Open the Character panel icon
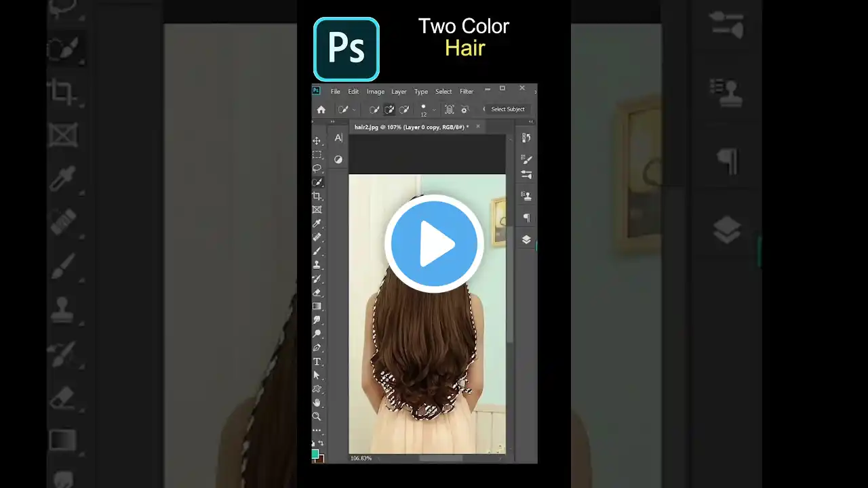Screen dimensions: 868x488 coord(338,138)
